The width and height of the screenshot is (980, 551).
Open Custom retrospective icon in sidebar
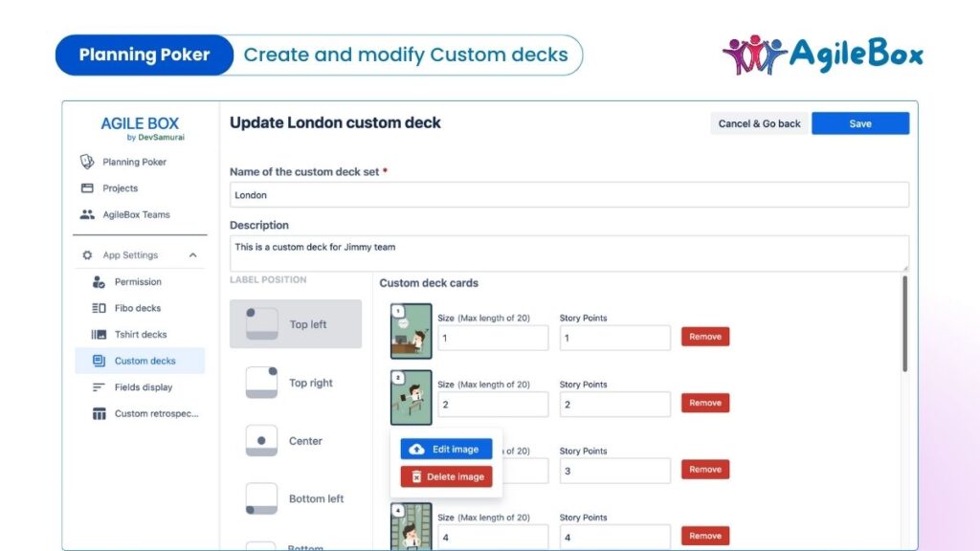point(99,413)
